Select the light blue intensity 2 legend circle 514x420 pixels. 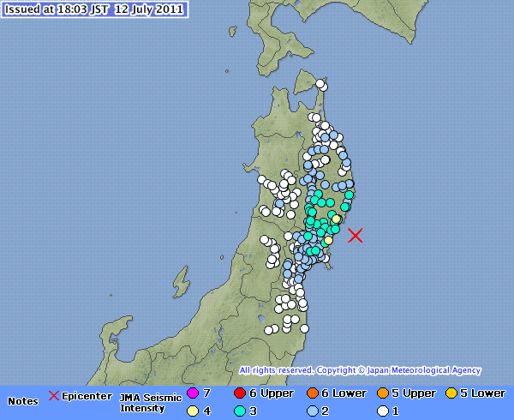coord(310,411)
